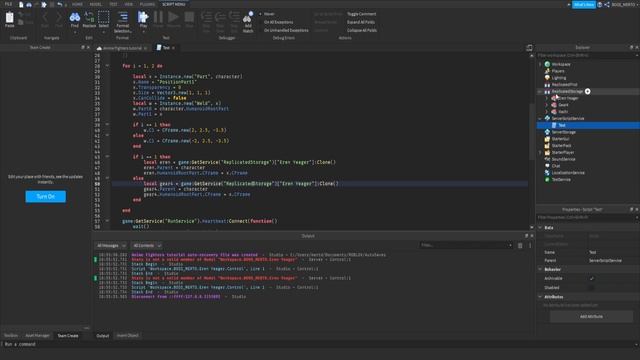
Task: Click the StarterGui folder icon in Explorer
Action: tap(547, 139)
